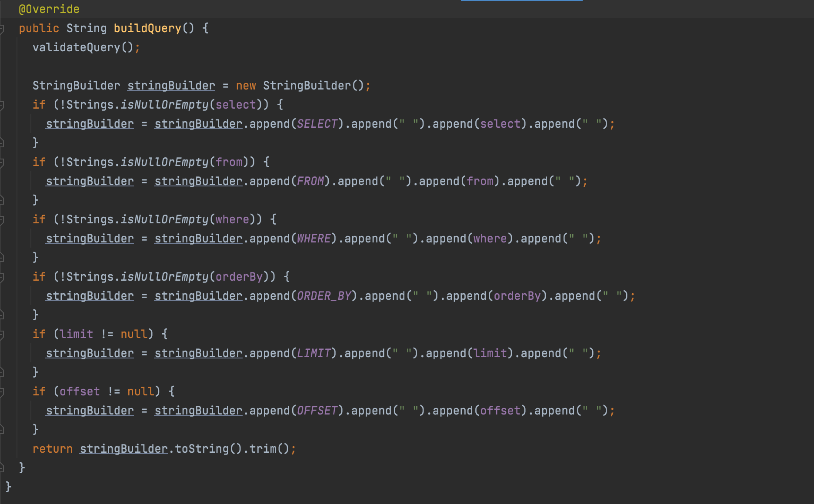Image resolution: width=814 pixels, height=504 pixels.
Task: Click where inside isNullOrEmpty(where)
Action: 233,219
